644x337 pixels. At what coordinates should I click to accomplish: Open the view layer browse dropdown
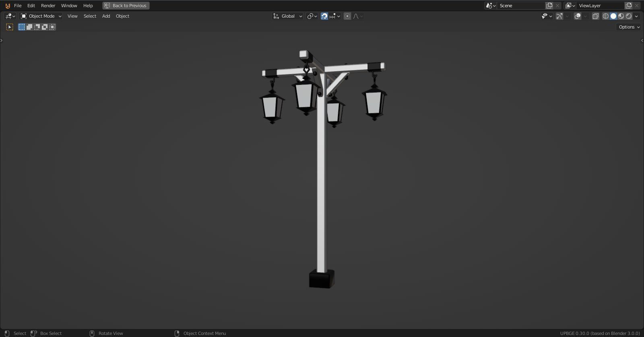570,6
